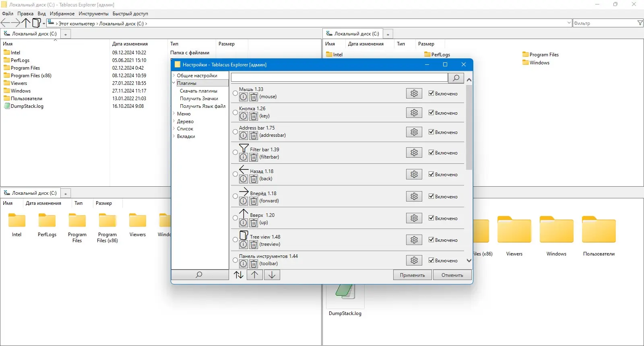
Task: Uncheck Включено for Мышь plugin
Action: pos(431,93)
